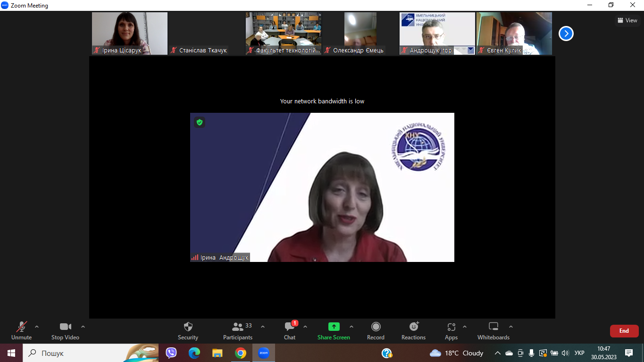
Task: Click the green encryption shield icon
Action: tap(200, 122)
